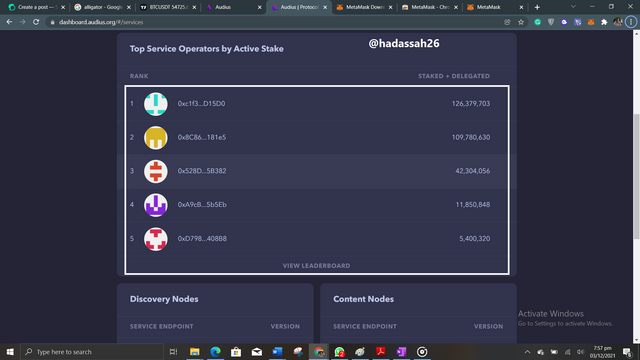The height and width of the screenshot is (360, 640).
Task: Open the red avatar of 0xD798...408B8
Action: (x=156, y=239)
